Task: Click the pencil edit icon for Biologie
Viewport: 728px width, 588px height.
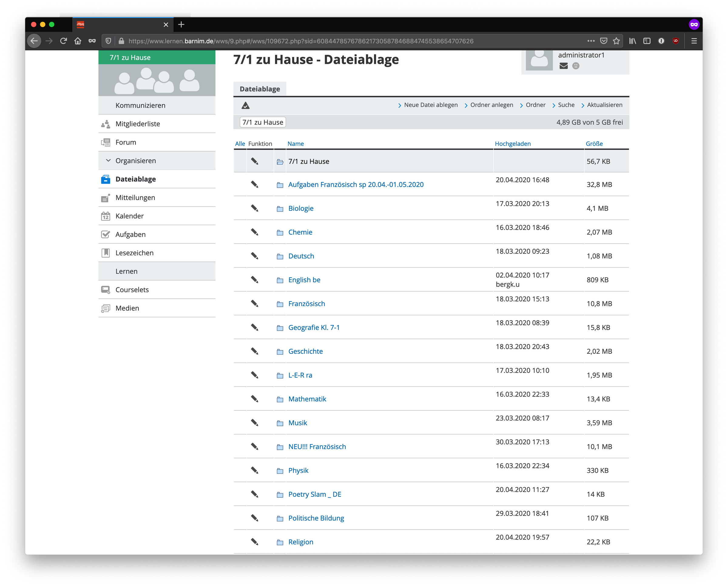Action: tap(254, 208)
